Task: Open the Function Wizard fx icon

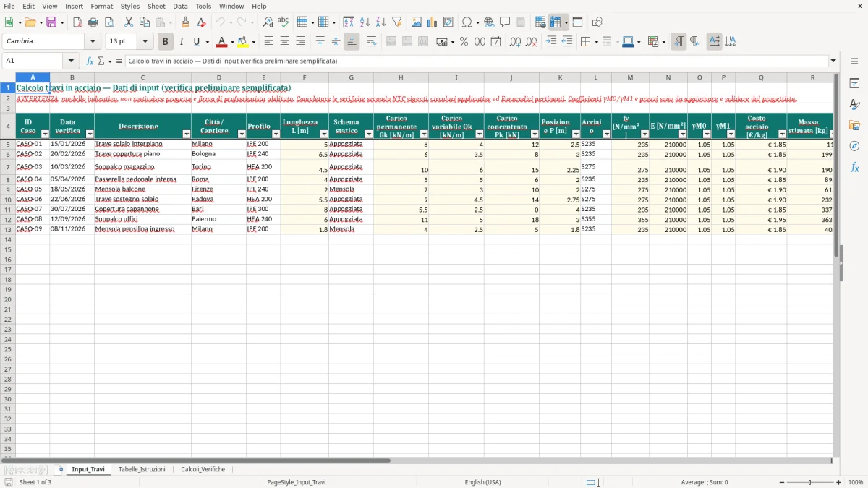Action: 90,61
